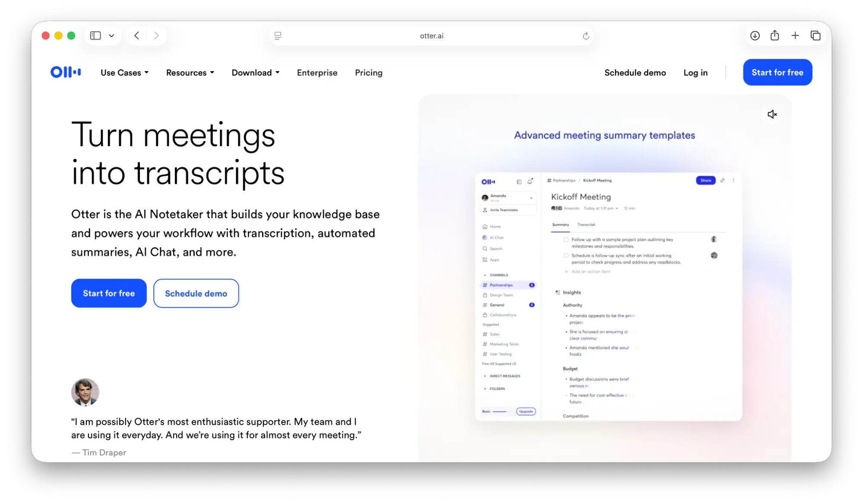
Task: Open the Use Cases dropdown
Action: click(x=124, y=72)
